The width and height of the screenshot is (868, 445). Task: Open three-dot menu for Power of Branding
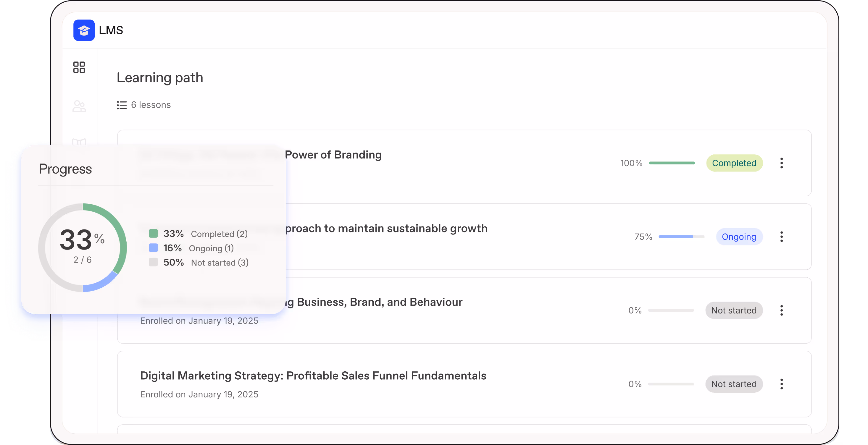(x=781, y=163)
